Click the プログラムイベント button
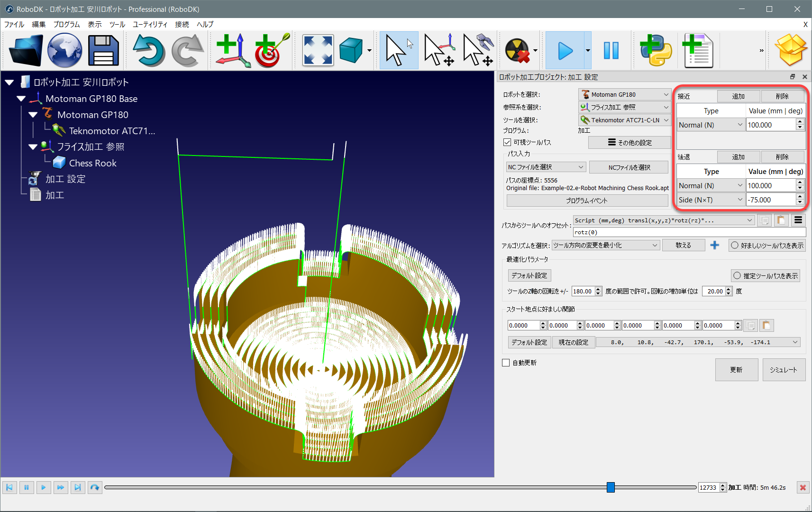The height and width of the screenshot is (512, 812). pyautogui.click(x=587, y=201)
